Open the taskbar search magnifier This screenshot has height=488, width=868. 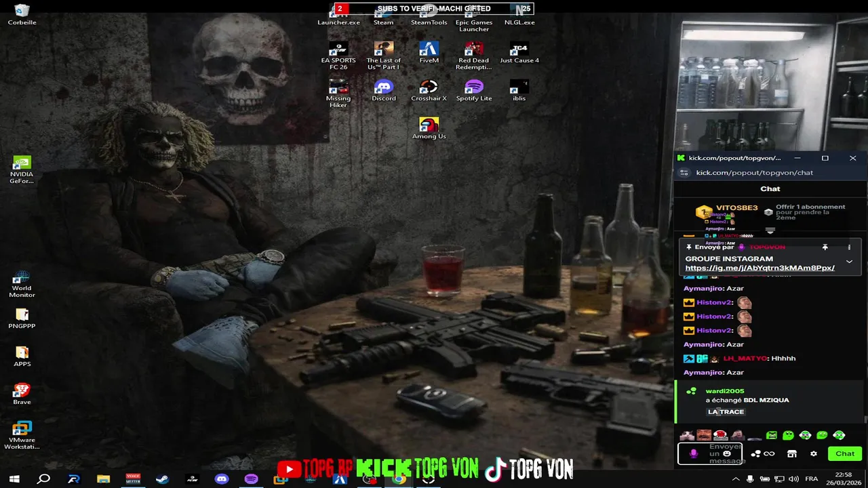tap(43, 479)
